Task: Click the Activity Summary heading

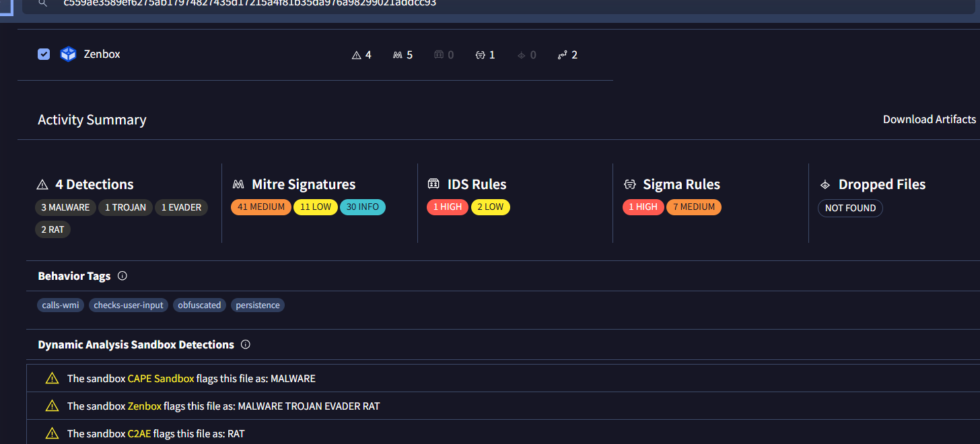Action: coord(92,120)
